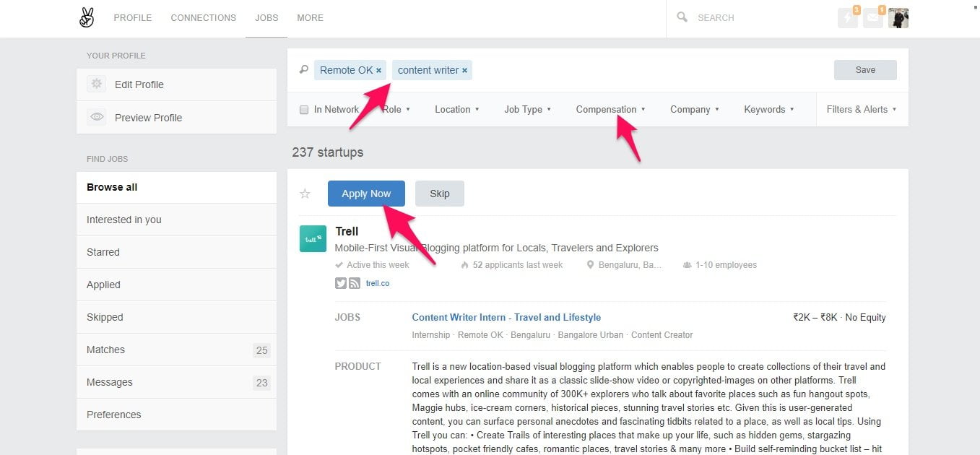The image size is (980, 455).
Task: Open the Starred jobs list
Action: coord(176,252)
